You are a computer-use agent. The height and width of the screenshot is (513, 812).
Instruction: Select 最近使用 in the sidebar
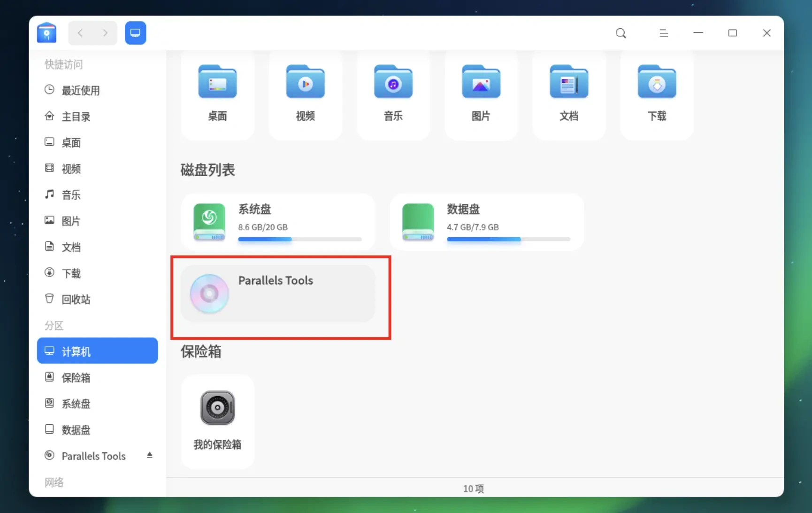point(97,90)
